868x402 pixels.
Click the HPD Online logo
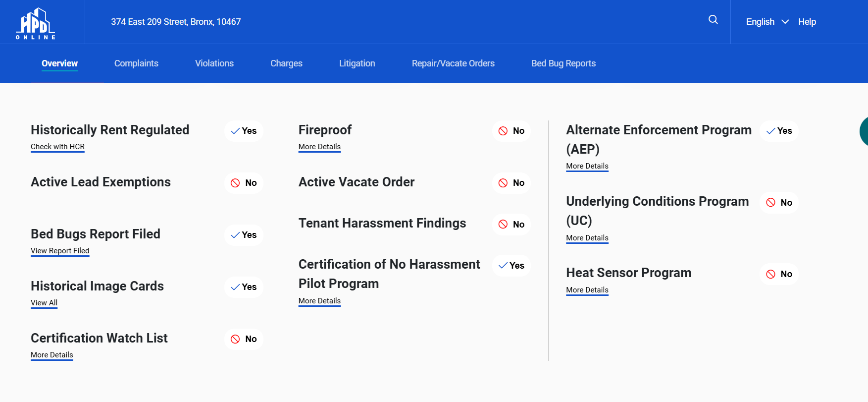pyautogui.click(x=36, y=23)
